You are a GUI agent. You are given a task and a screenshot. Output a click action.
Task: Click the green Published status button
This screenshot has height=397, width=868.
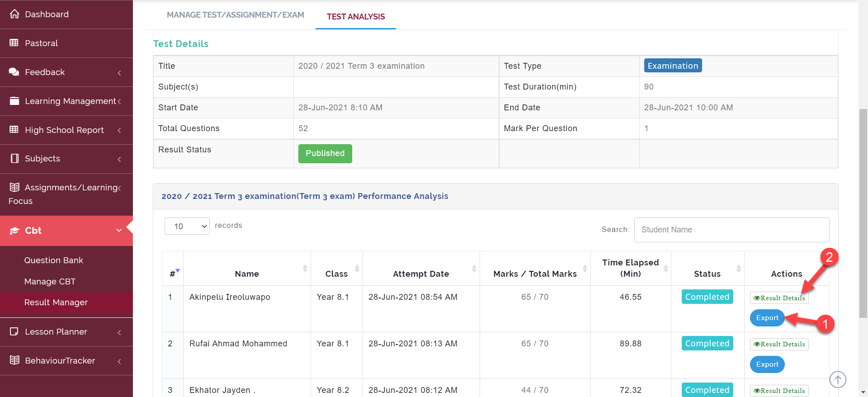tap(325, 153)
